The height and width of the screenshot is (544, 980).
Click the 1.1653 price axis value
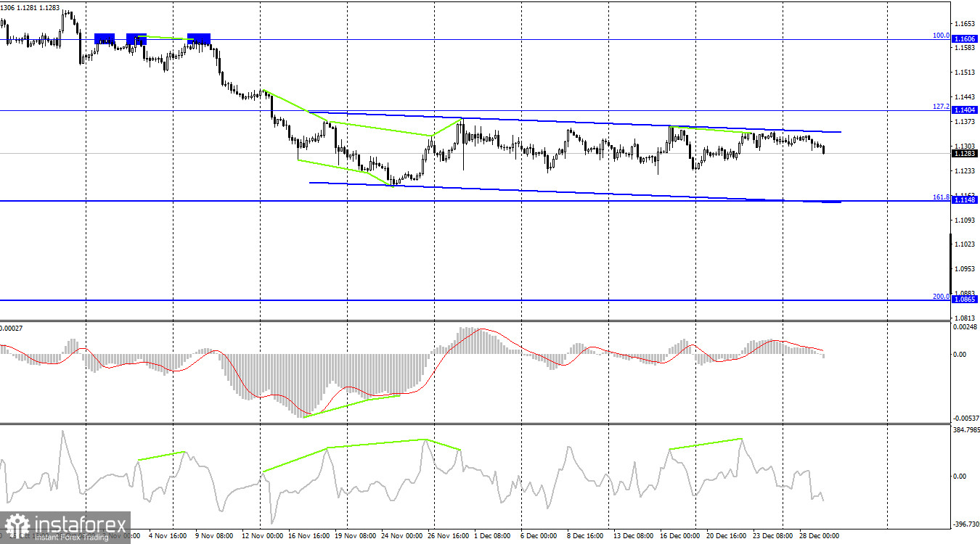965,23
